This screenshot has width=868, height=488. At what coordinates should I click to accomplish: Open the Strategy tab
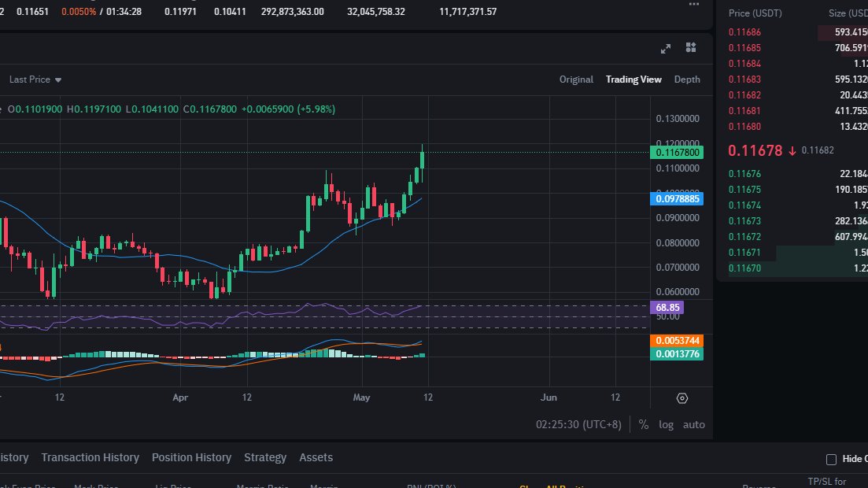[265, 457]
